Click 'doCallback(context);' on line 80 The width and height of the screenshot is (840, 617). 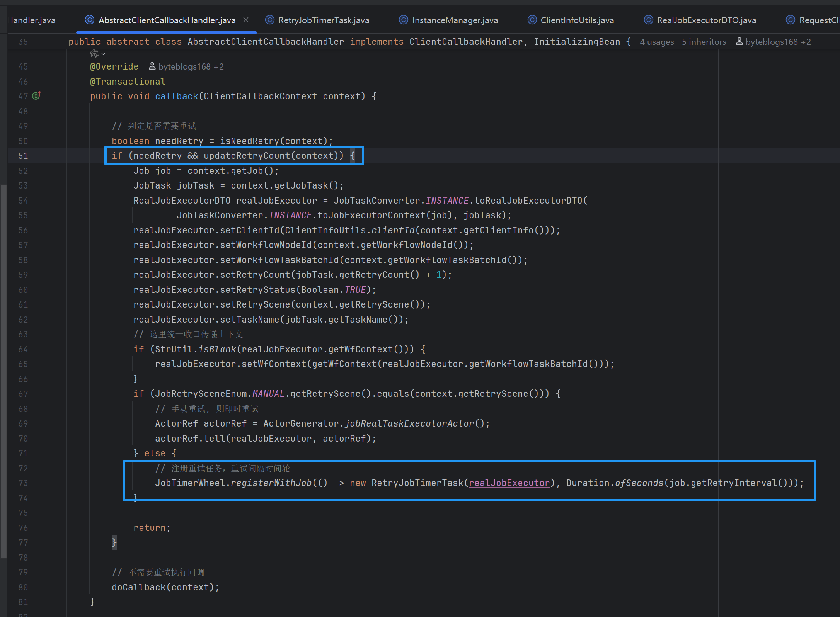tap(165, 587)
